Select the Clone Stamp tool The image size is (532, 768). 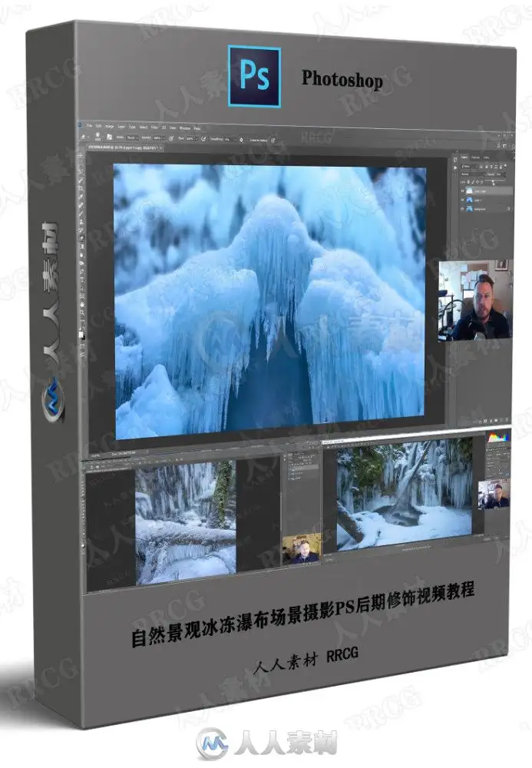pos(81,222)
